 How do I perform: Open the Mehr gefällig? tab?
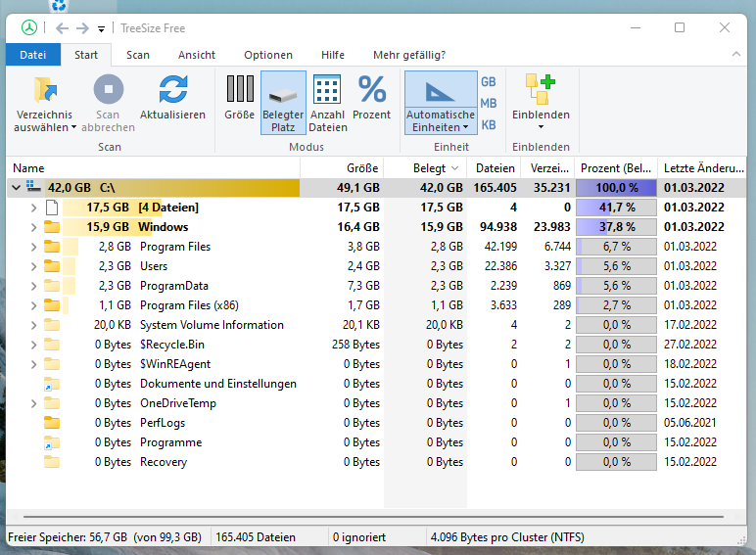pyautogui.click(x=409, y=55)
